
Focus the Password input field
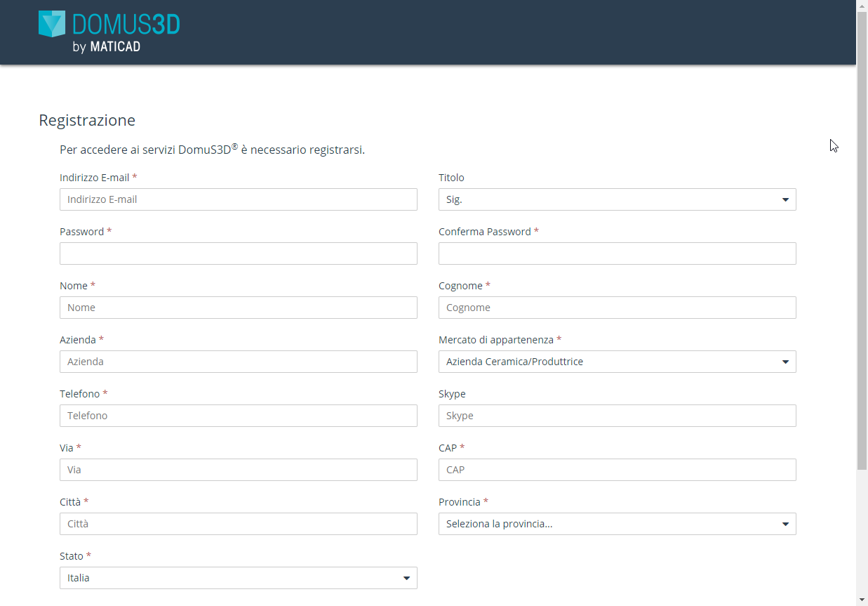click(x=239, y=253)
